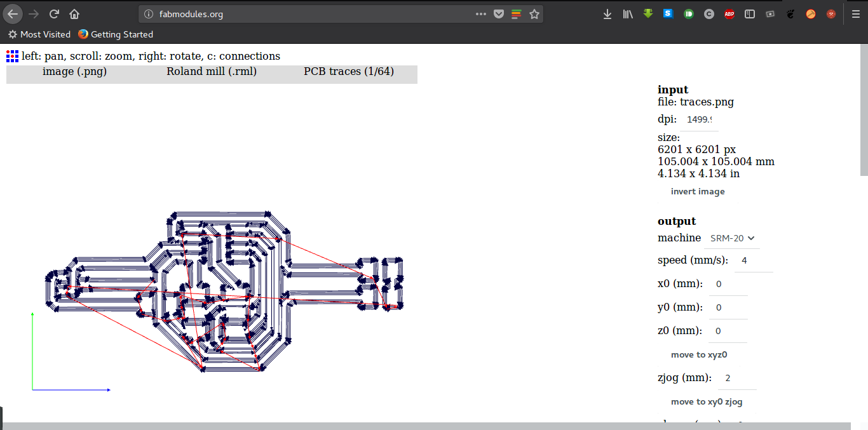
Task: Click the GNOME footprint toolbar icon
Action: (790, 13)
